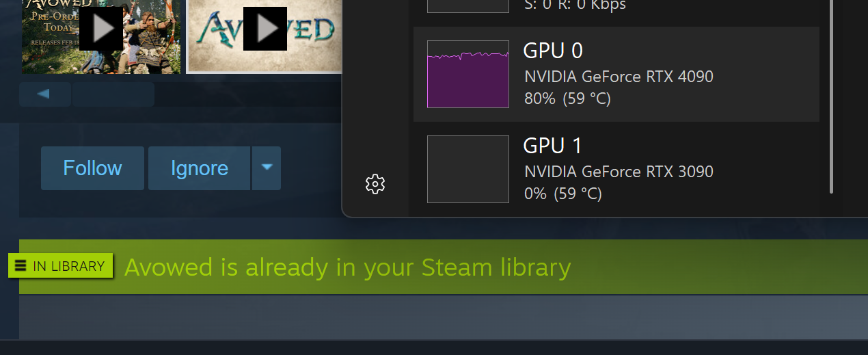Click the 80% (59 °C) utilization reading
The width and height of the screenshot is (868, 355).
tap(567, 98)
